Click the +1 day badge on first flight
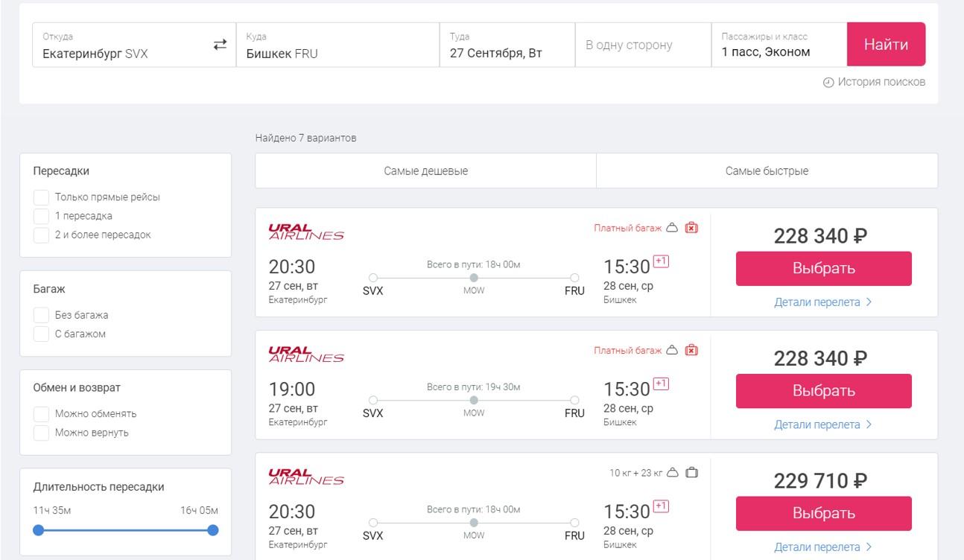The image size is (964, 560). 661,261
